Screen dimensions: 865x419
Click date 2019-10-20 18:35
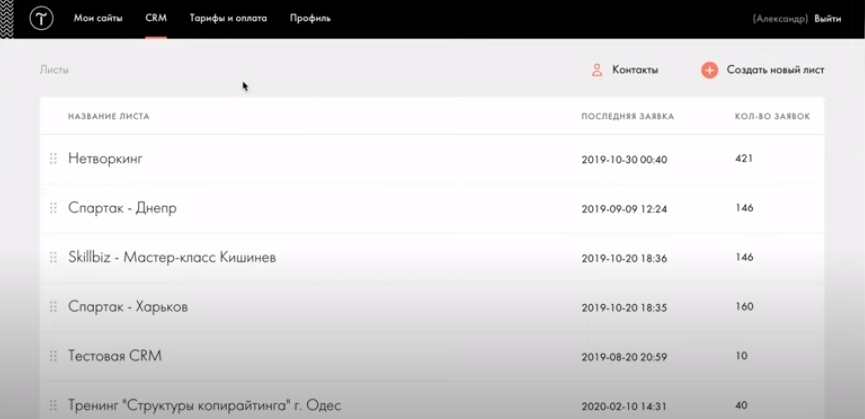[x=624, y=308]
